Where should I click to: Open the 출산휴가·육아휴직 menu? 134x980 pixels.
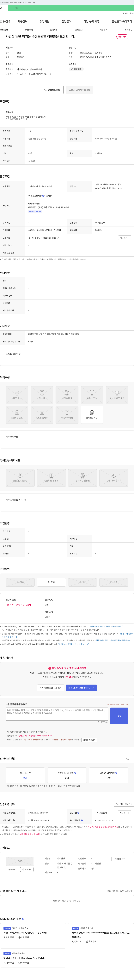[x=122, y=22]
